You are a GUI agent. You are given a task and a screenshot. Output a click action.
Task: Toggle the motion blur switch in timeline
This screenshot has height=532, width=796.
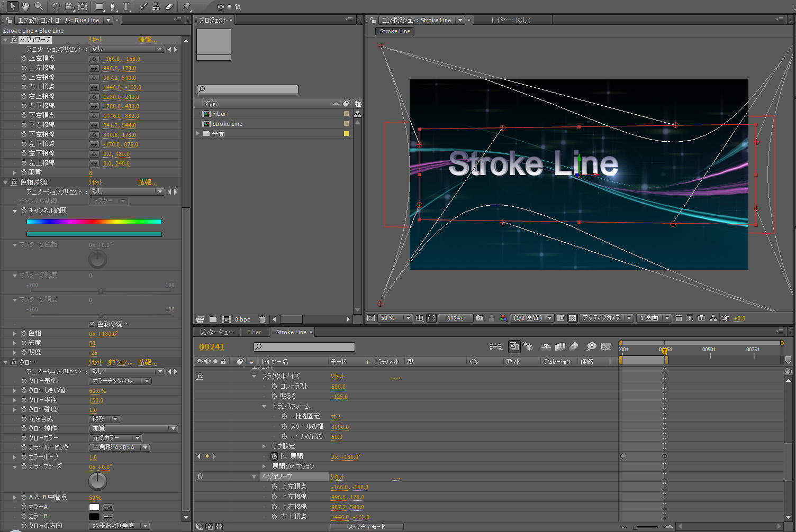tap(574, 346)
